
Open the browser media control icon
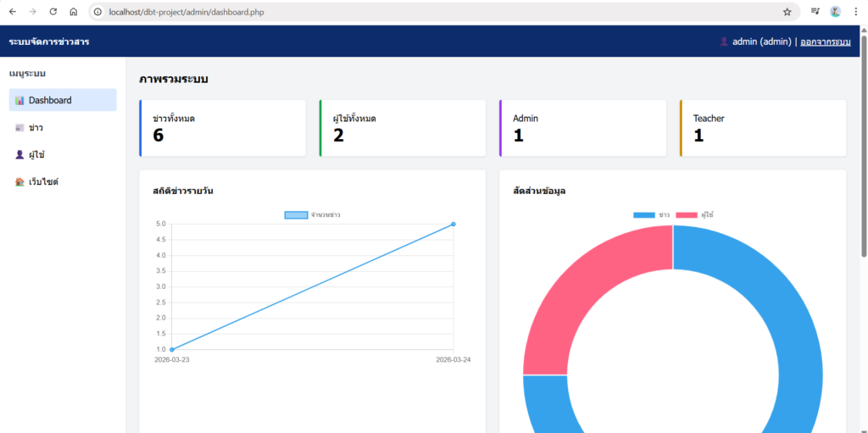815,12
